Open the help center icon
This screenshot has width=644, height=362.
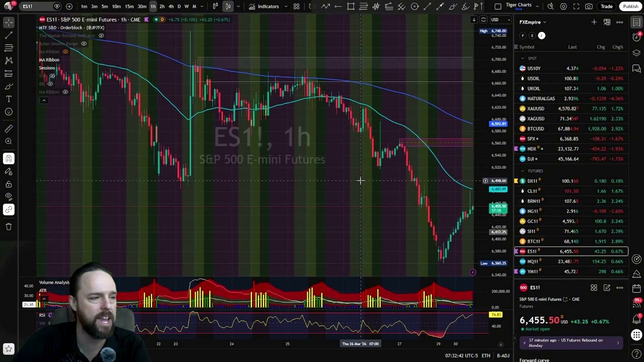tap(636, 354)
